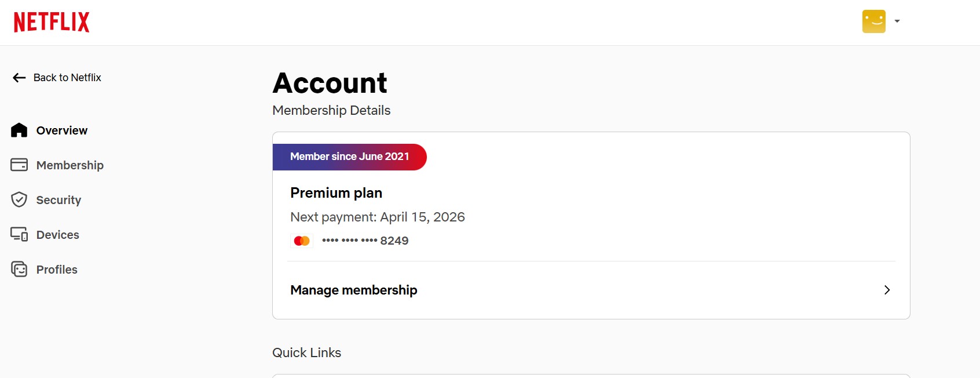Viewport: 980px width, 378px height.
Task: Click the Netflix logo
Action: pos(52,22)
